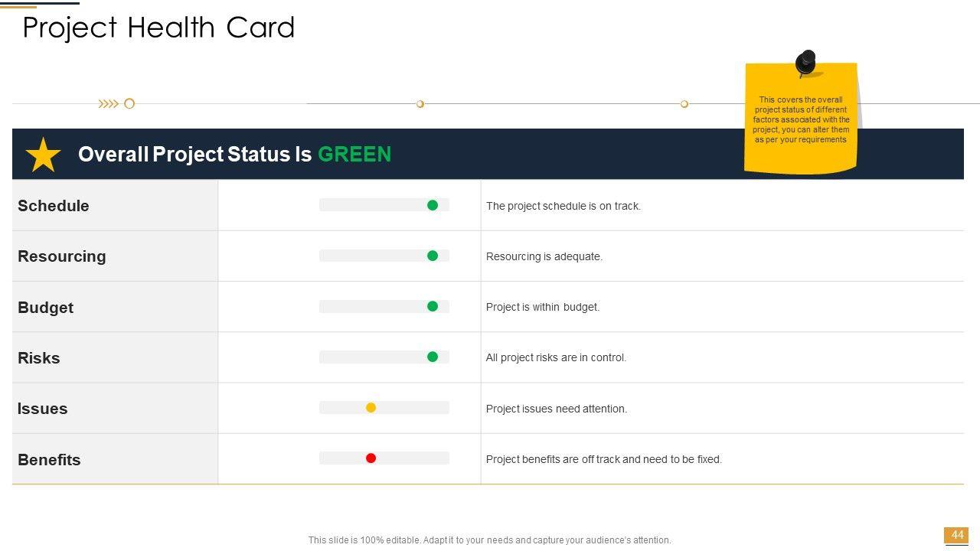Screen dimensions: 980x551
Task: Click the green status dot for Resourcing
Action: point(433,256)
